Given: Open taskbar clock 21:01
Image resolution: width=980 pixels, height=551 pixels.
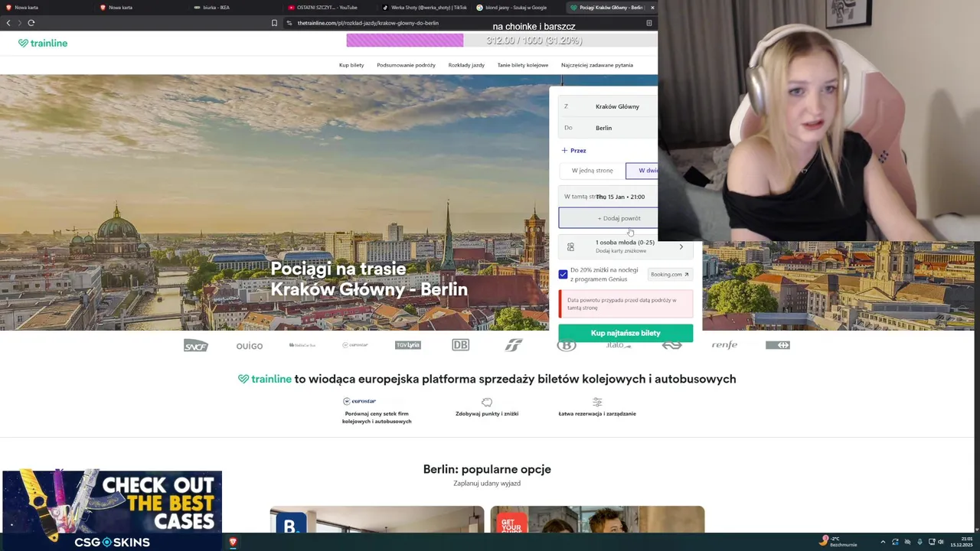Looking at the screenshot, I should pos(962,542).
